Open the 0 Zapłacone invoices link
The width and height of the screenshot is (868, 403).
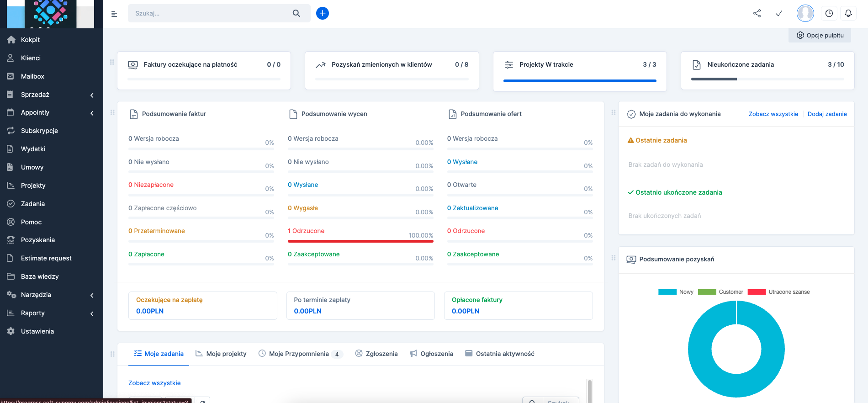[x=146, y=254]
